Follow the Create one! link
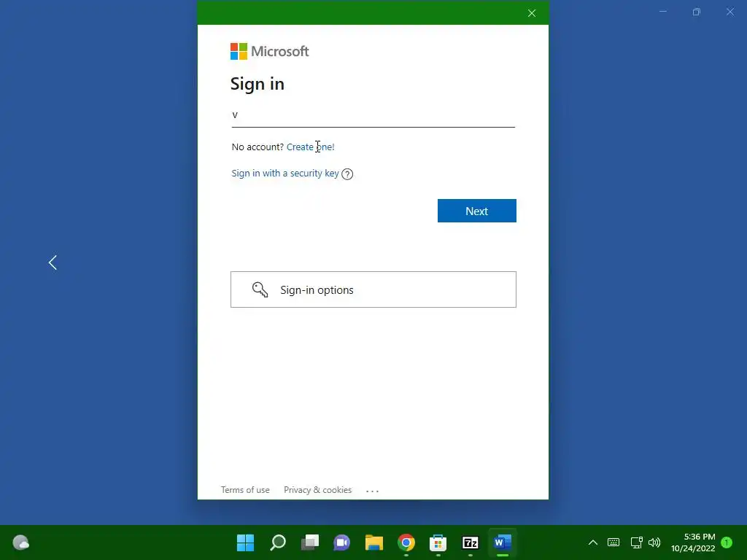The width and height of the screenshot is (747, 560). tap(311, 147)
